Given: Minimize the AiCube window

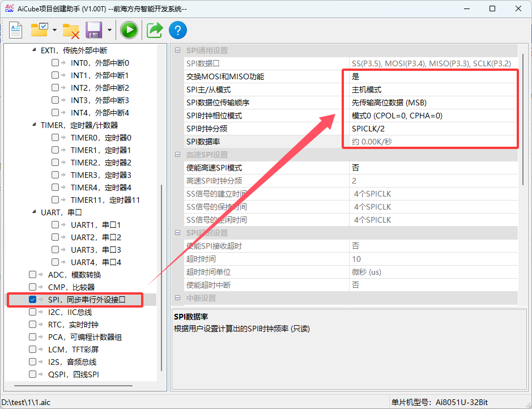Looking at the screenshot, I should click(467, 8).
